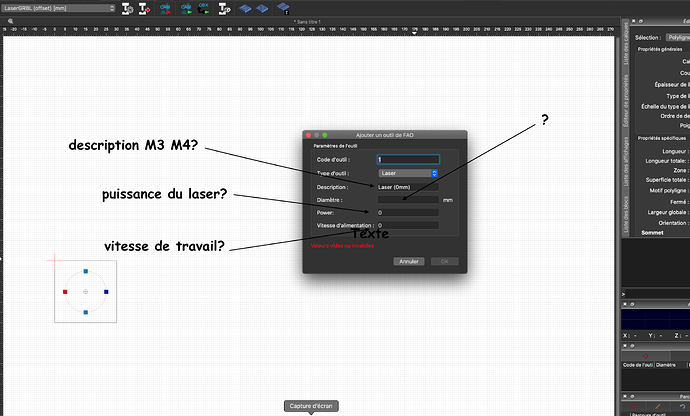This screenshot has height=416, width=690.
Task: Click the add CAM tool icon with red mark
Action: pyautogui.click(x=144, y=8)
